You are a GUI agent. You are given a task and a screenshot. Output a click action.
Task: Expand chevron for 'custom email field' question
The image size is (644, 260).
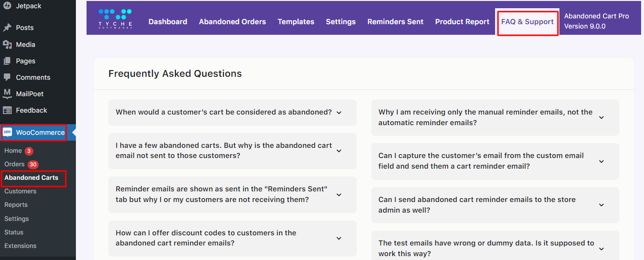tap(601, 161)
